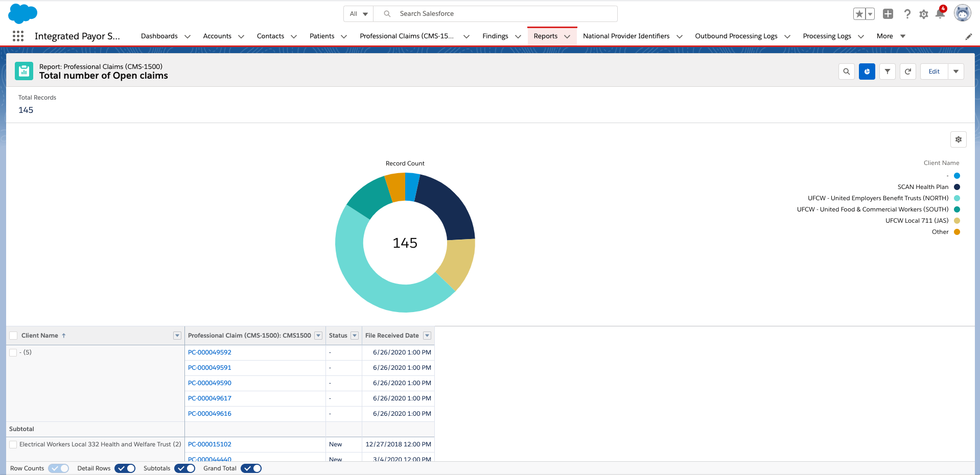The width and height of the screenshot is (980, 475).
Task: Click the UFCW NORTH legend swatch
Action: pyautogui.click(x=957, y=198)
